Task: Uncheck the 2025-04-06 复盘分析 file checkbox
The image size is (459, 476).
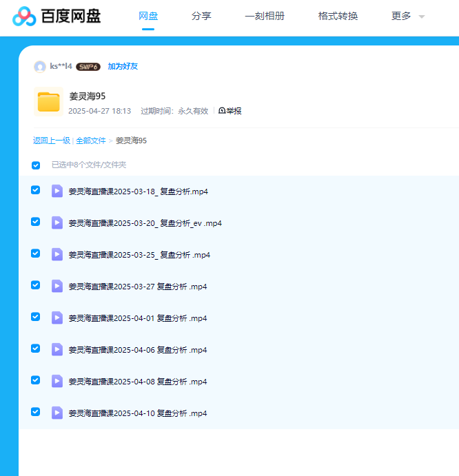Action: (36, 349)
